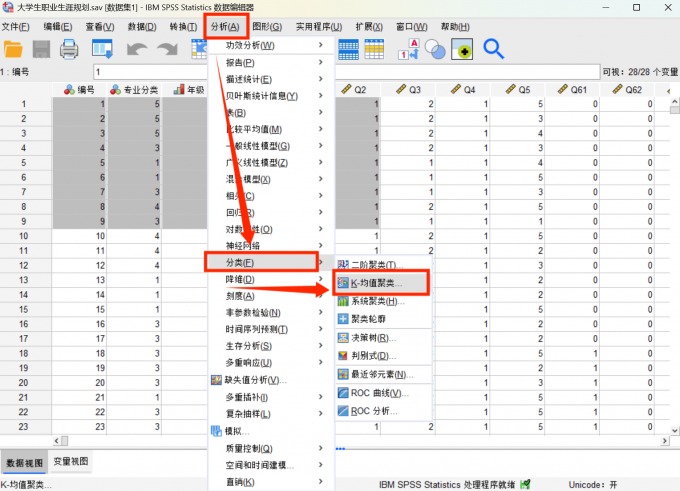Click the Print icon in toolbar
This screenshot has height=491, width=680.
[x=69, y=49]
